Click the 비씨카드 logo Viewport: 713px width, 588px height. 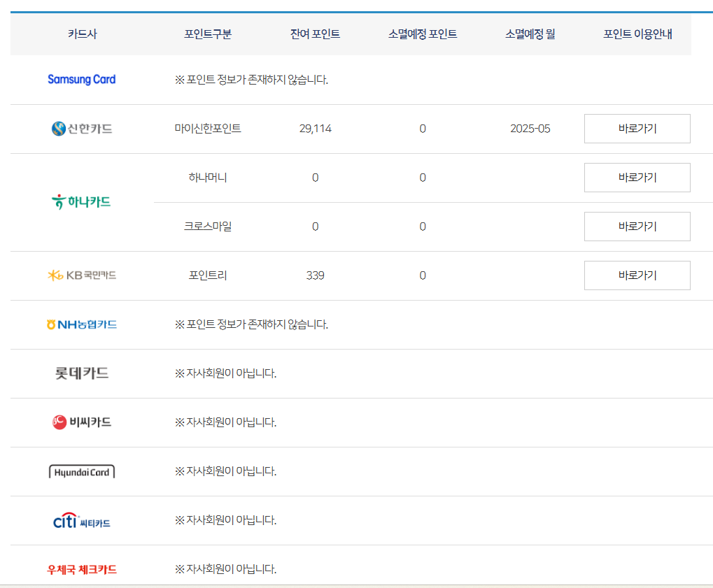[82, 422]
